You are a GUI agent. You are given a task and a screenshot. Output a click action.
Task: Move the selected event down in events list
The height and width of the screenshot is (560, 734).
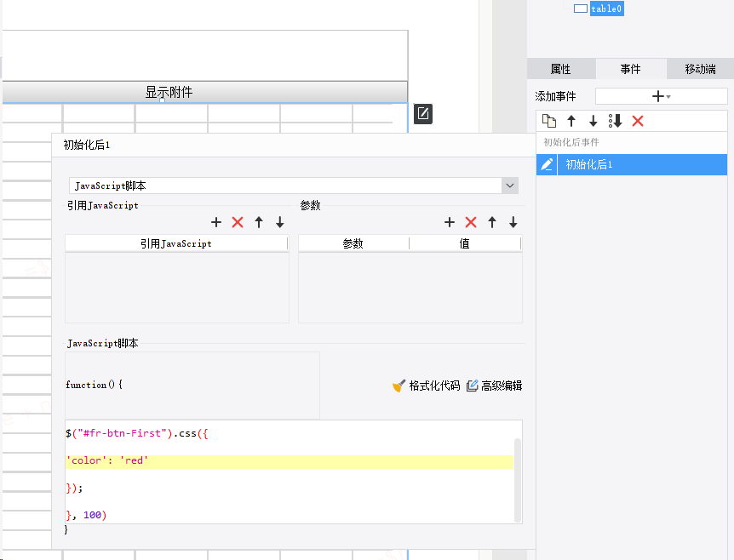(594, 121)
